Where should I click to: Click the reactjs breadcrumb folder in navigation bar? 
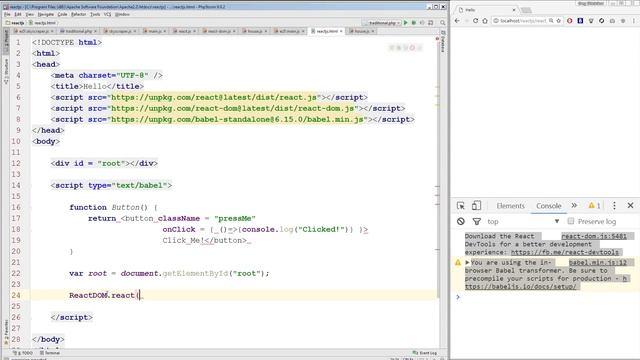pyautogui.click(x=15, y=23)
